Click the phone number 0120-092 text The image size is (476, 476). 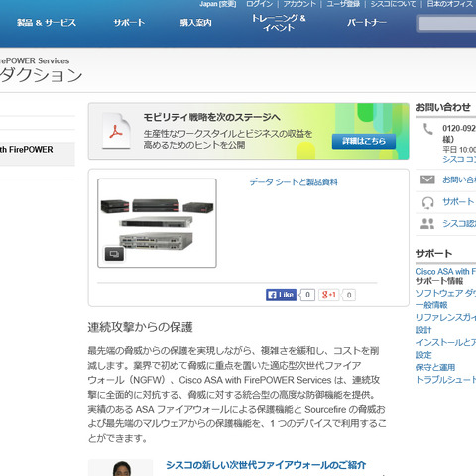point(459,128)
